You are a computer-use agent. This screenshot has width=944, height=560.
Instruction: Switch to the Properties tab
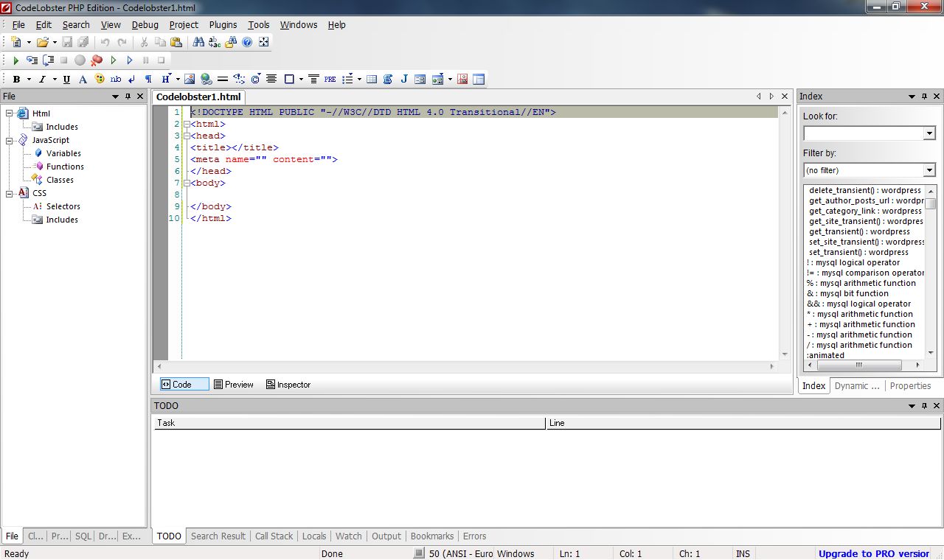coord(910,386)
